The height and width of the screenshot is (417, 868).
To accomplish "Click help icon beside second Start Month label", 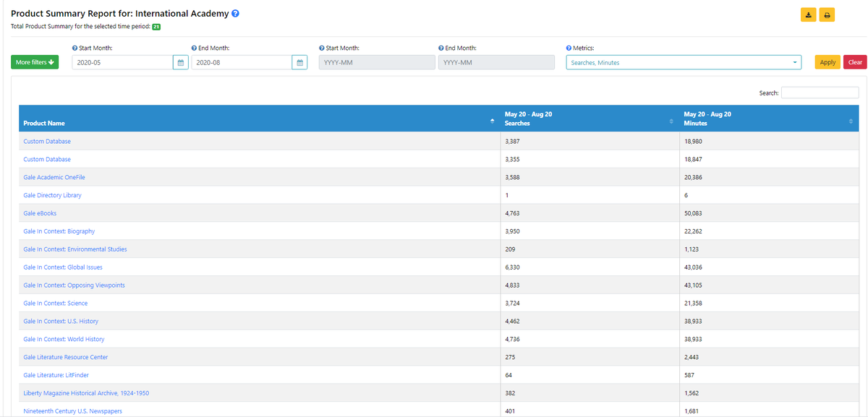I will (x=322, y=48).
